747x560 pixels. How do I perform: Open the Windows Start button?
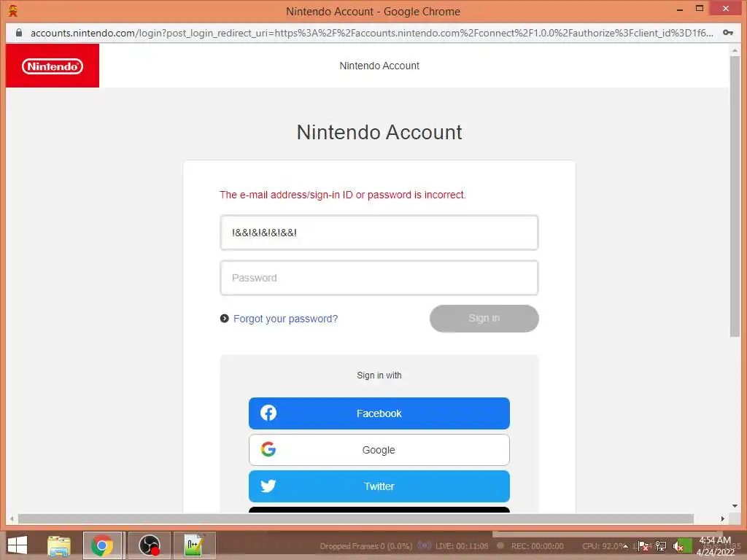(18, 545)
